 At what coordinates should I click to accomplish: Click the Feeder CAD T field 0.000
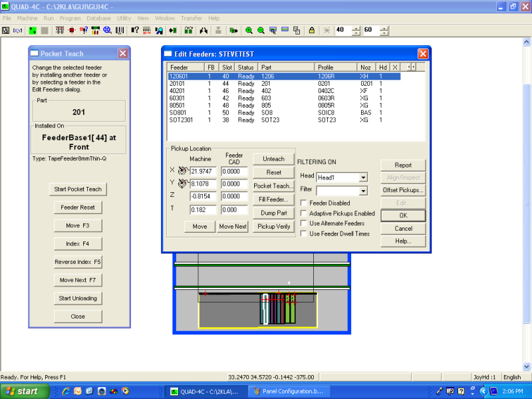pos(234,209)
